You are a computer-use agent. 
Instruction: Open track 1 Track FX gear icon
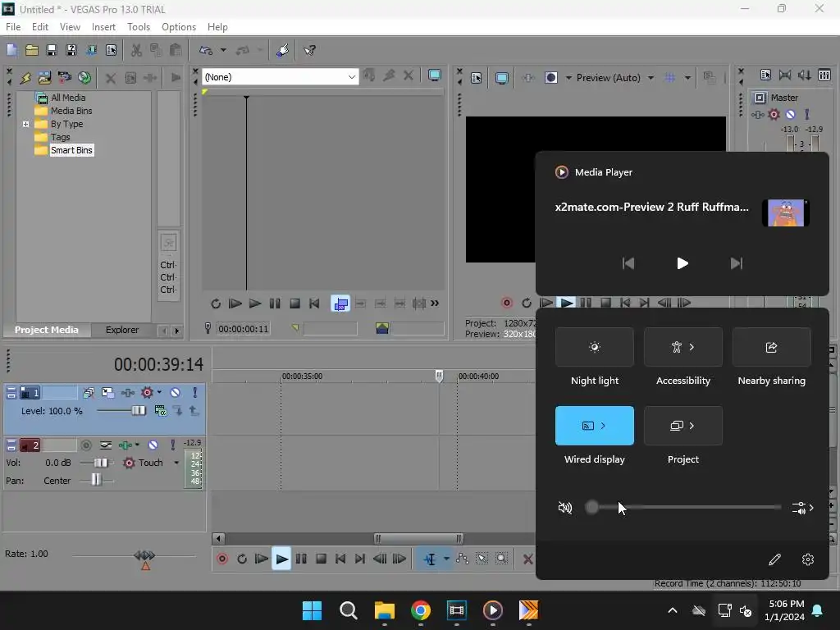pos(147,393)
